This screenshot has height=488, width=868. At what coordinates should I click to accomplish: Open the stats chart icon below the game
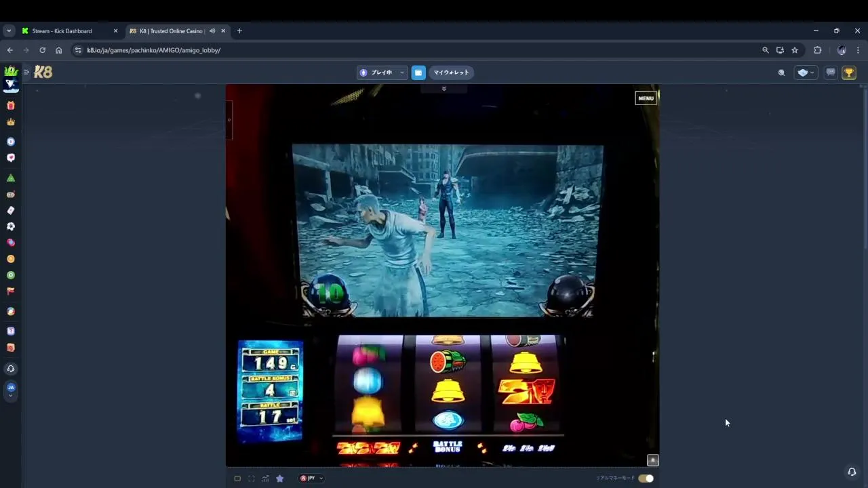click(265, 479)
